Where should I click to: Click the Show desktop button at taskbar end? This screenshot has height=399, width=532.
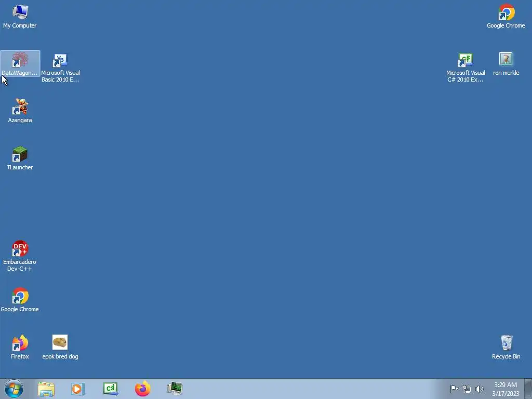tap(528, 389)
